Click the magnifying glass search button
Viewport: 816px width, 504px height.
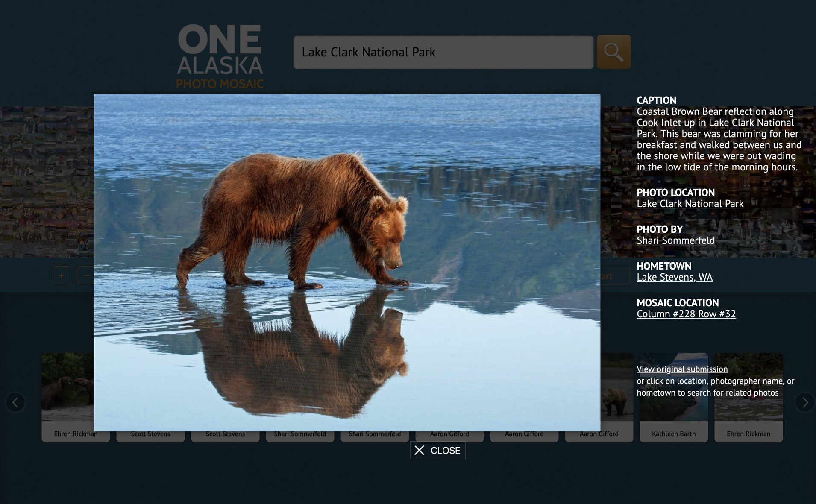[613, 52]
